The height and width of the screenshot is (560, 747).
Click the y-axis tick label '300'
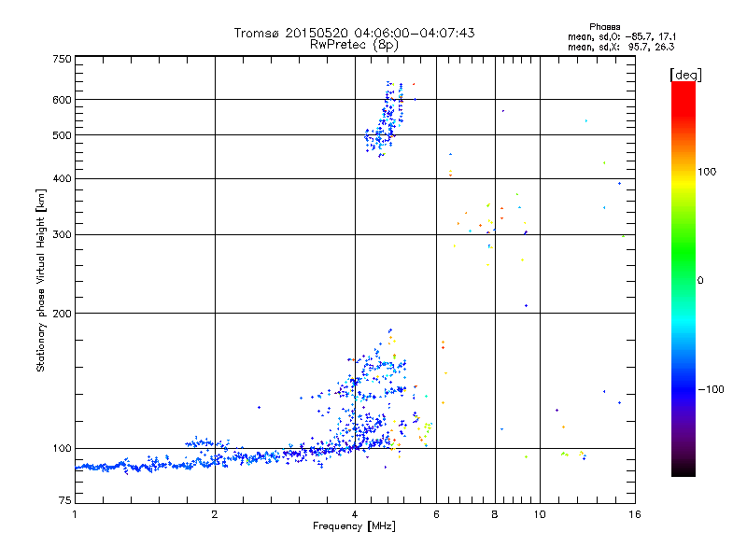coord(62,234)
